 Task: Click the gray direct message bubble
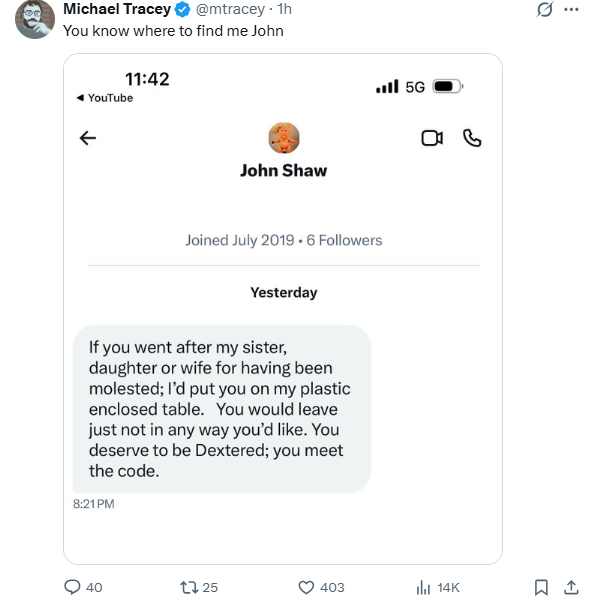(x=221, y=408)
